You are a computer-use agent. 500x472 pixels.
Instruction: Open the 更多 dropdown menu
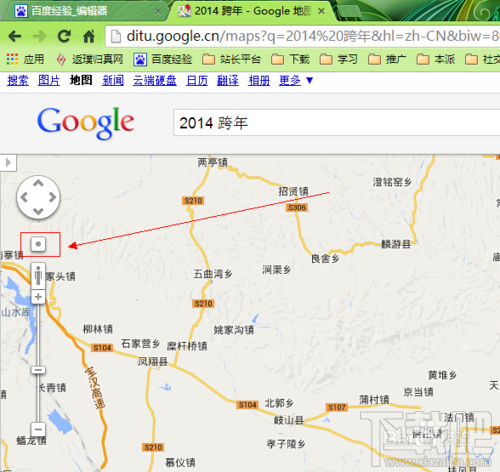[296, 80]
